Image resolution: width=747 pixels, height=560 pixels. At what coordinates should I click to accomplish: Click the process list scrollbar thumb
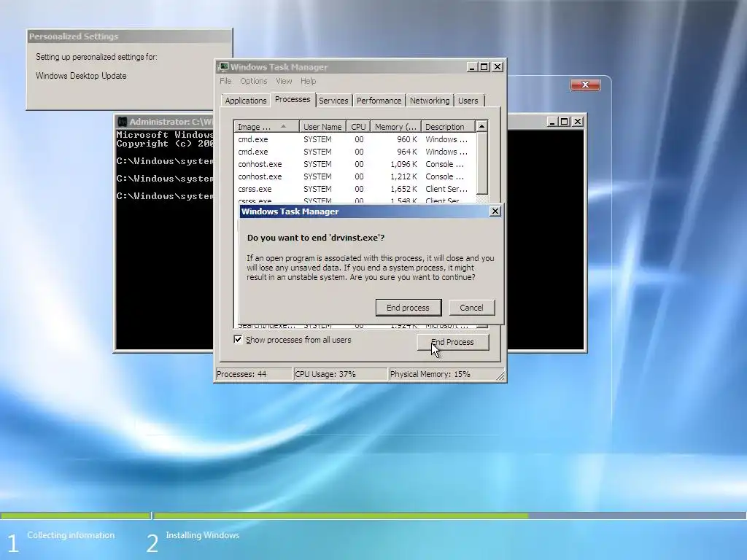pyautogui.click(x=481, y=163)
